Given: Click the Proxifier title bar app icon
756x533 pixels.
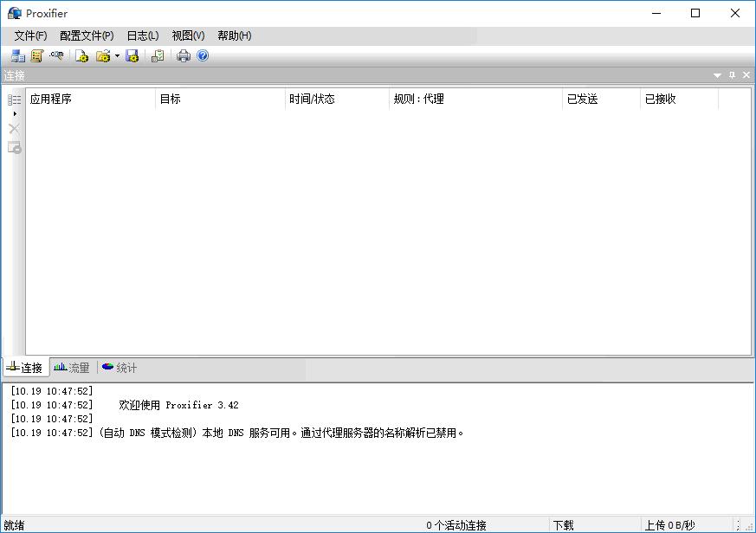Looking at the screenshot, I should tap(15, 13).
